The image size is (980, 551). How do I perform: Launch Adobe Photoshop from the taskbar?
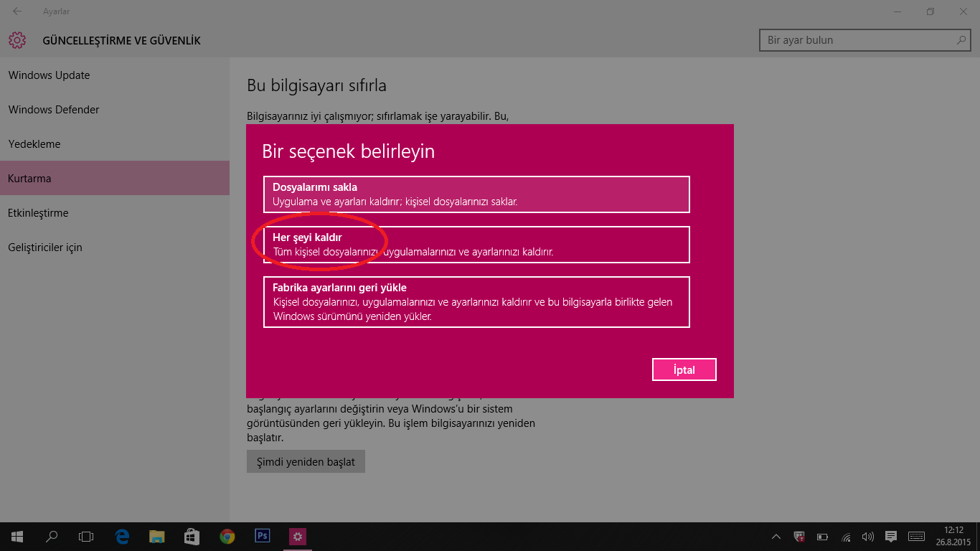[x=263, y=536]
